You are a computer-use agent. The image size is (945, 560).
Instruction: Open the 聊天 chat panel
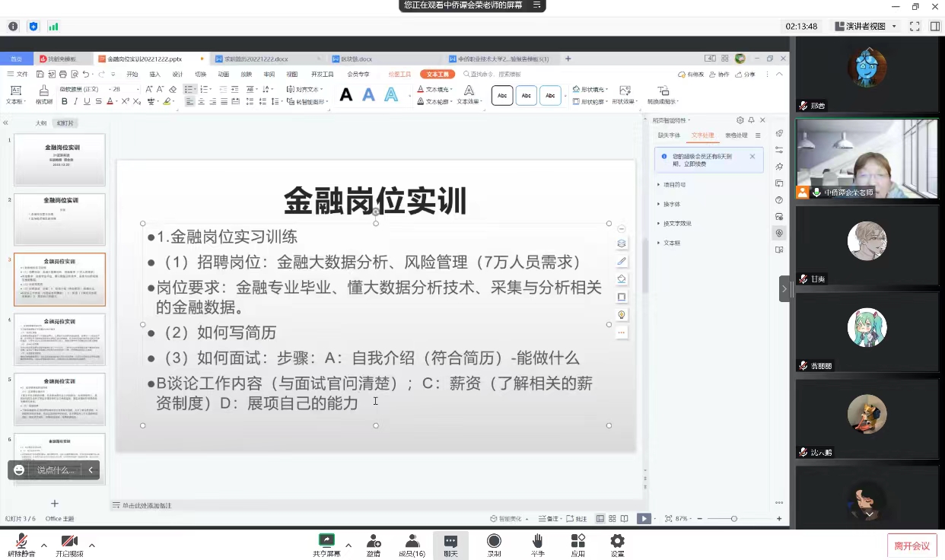point(450,543)
